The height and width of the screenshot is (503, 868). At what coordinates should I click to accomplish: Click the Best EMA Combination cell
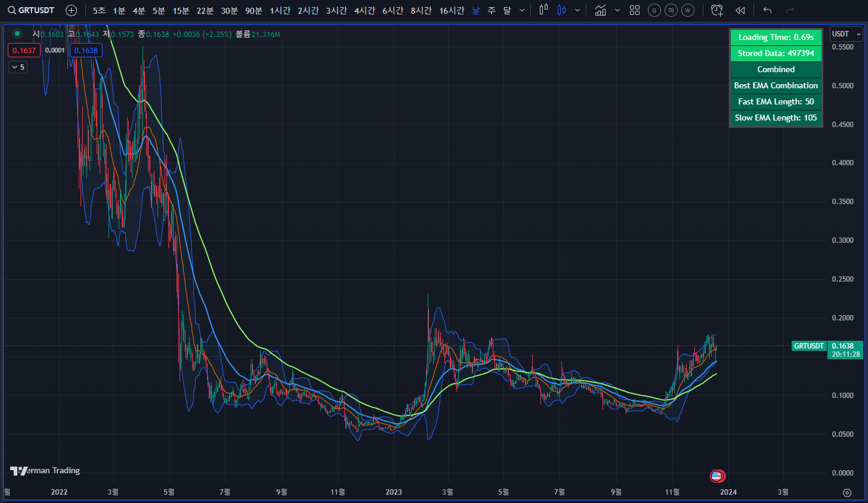(x=776, y=85)
